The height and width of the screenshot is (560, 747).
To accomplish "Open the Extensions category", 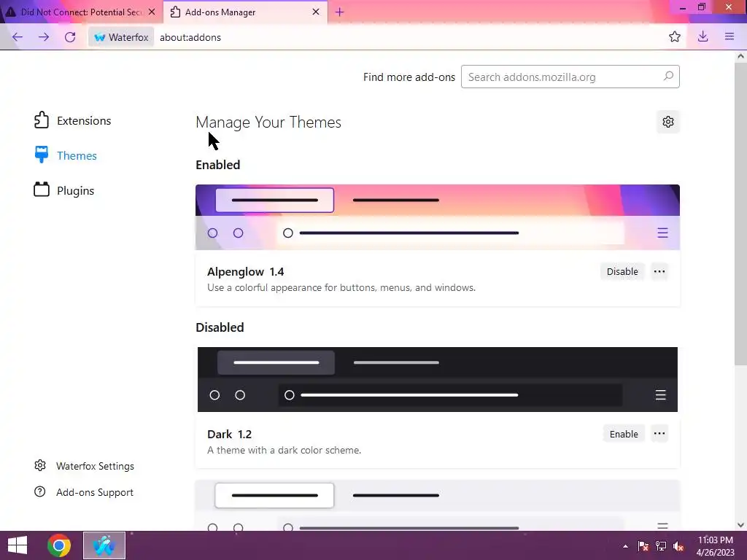I will click(72, 120).
